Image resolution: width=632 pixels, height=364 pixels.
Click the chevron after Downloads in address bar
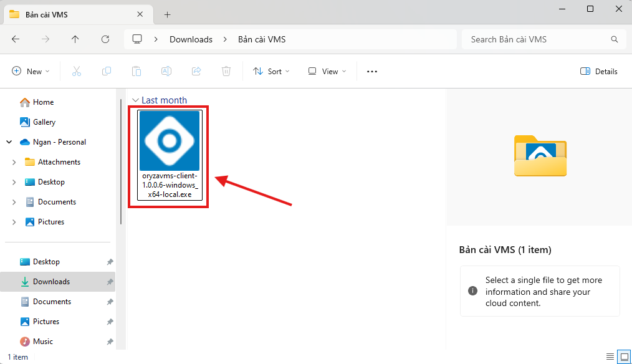(x=225, y=39)
